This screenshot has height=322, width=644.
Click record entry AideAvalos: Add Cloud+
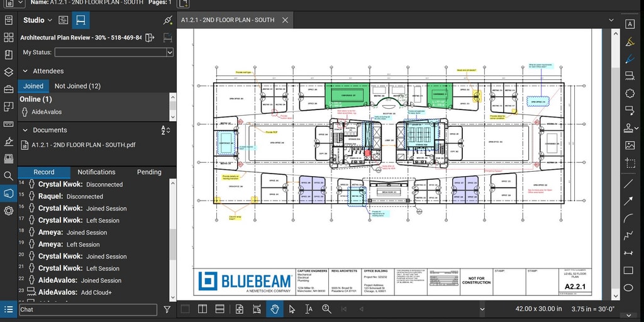click(75, 292)
